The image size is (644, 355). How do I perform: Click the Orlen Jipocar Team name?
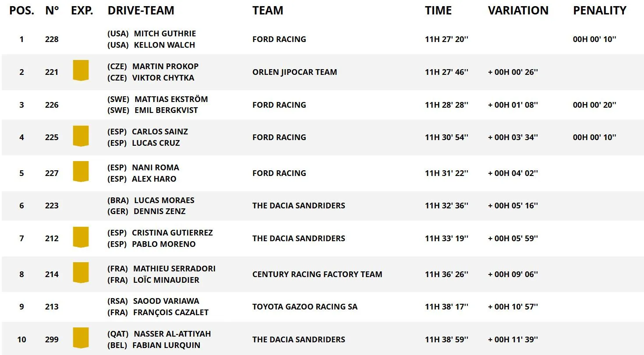coord(294,72)
